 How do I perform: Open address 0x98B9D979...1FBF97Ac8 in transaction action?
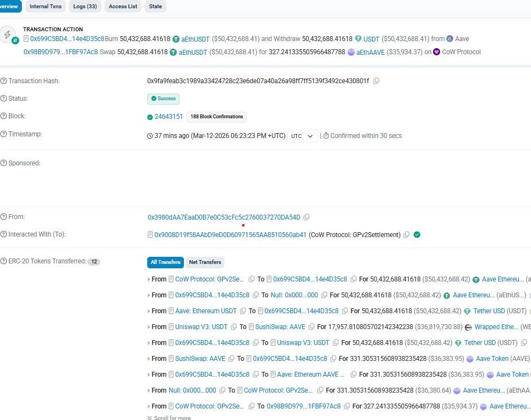click(61, 52)
